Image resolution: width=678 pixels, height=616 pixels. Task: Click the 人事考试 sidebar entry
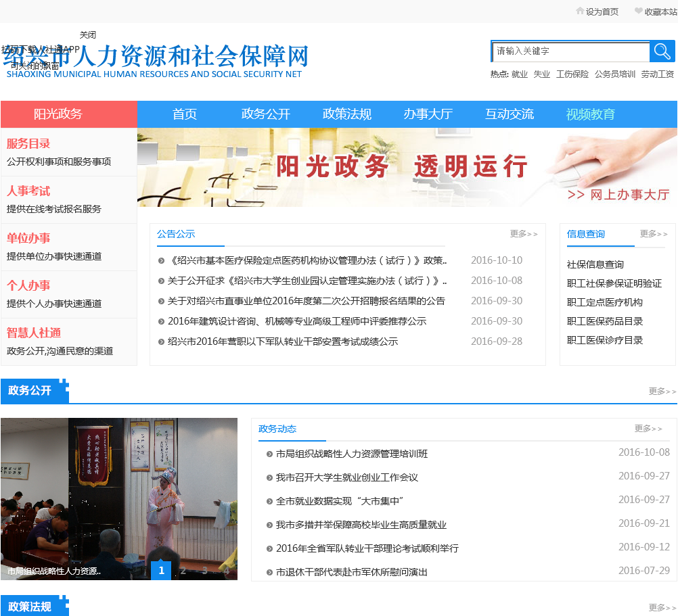coord(28,191)
